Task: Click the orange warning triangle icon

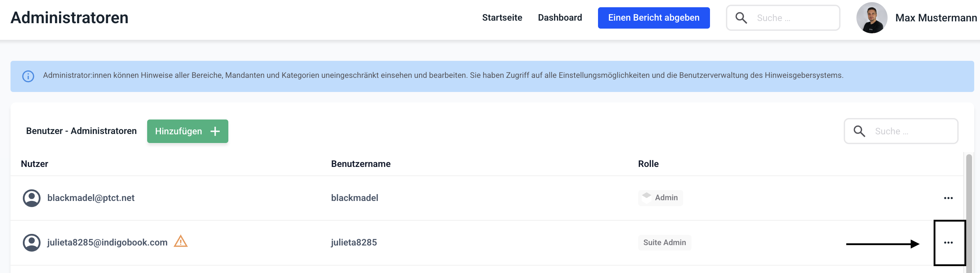Action: [181, 241]
